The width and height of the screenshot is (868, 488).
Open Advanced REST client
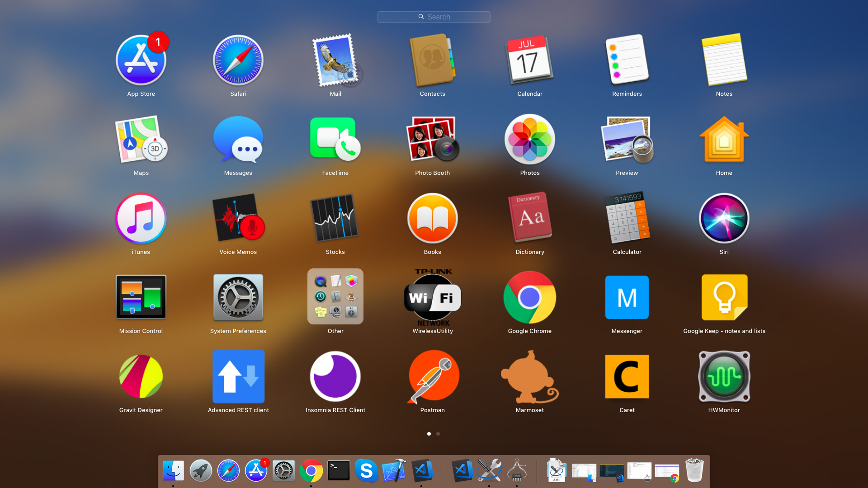click(238, 376)
